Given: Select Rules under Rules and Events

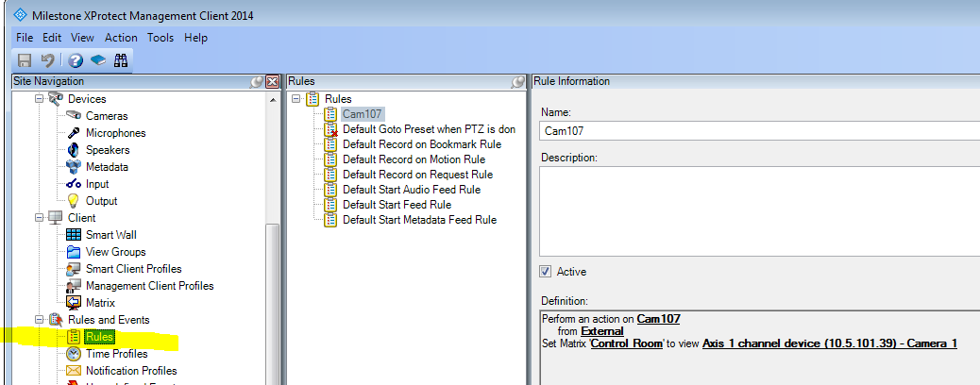Looking at the screenshot, I should tap(100, 337).
